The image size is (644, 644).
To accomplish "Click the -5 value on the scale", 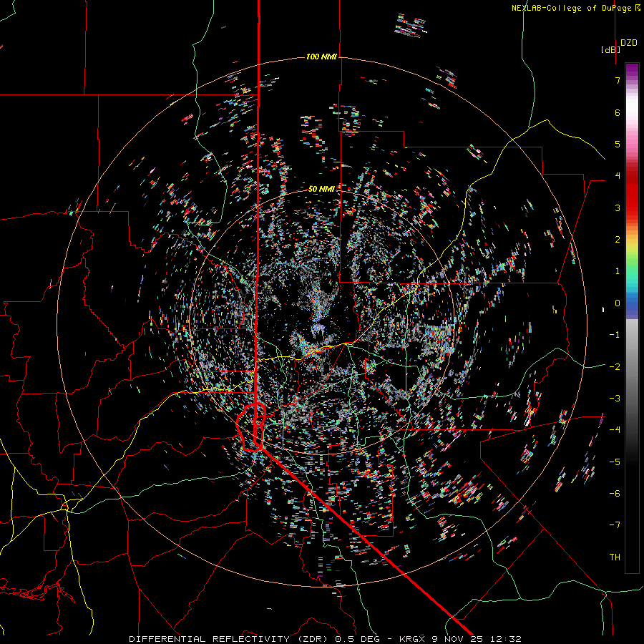I will coord(615,462).
